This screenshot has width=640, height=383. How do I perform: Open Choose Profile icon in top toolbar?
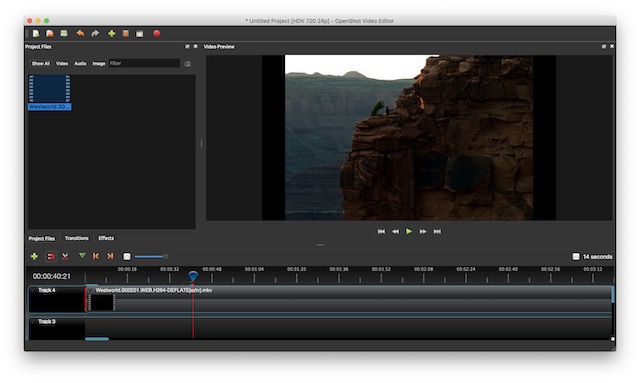[126, 33]
